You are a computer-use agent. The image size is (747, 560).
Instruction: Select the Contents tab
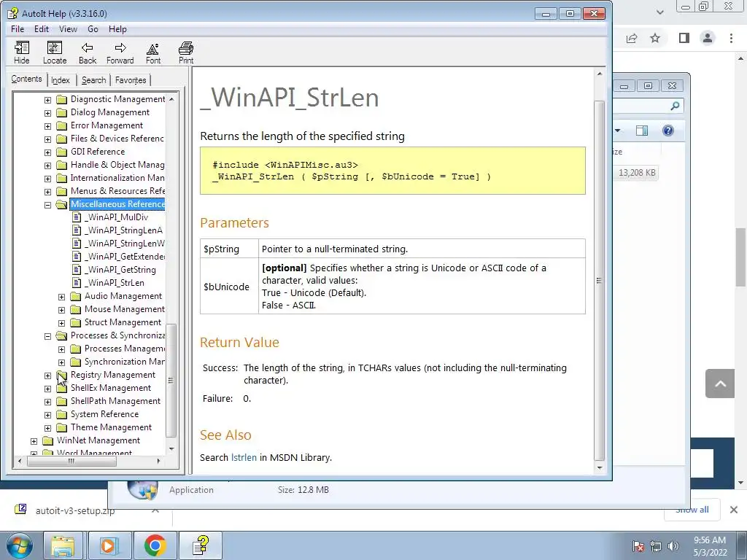point(27,79)
